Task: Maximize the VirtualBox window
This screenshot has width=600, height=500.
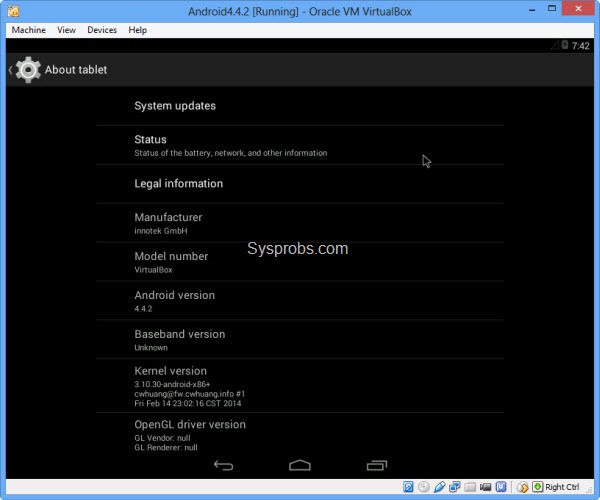Action: [551, 9]
